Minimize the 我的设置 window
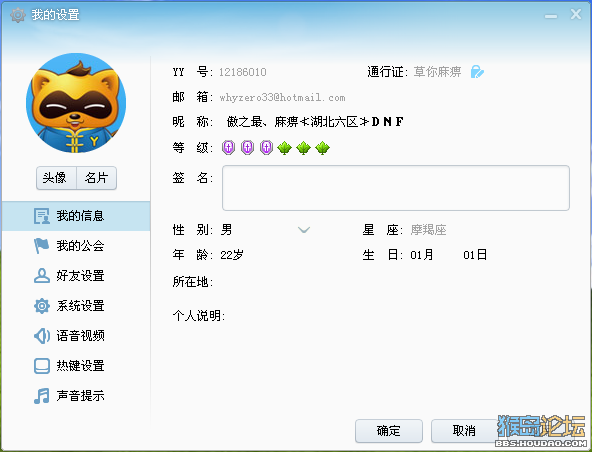The height and width of the screenshot is (452, 592). (x=551, y=16)
